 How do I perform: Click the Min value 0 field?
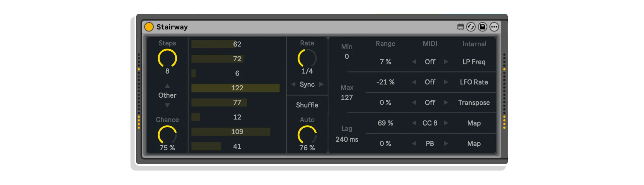[x=347, y=56]
